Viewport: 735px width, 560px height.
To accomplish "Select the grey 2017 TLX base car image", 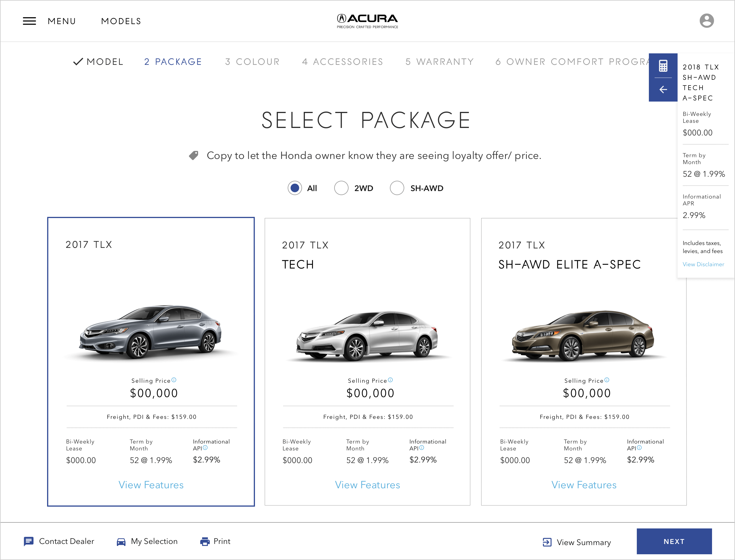I will coord(151,332).
